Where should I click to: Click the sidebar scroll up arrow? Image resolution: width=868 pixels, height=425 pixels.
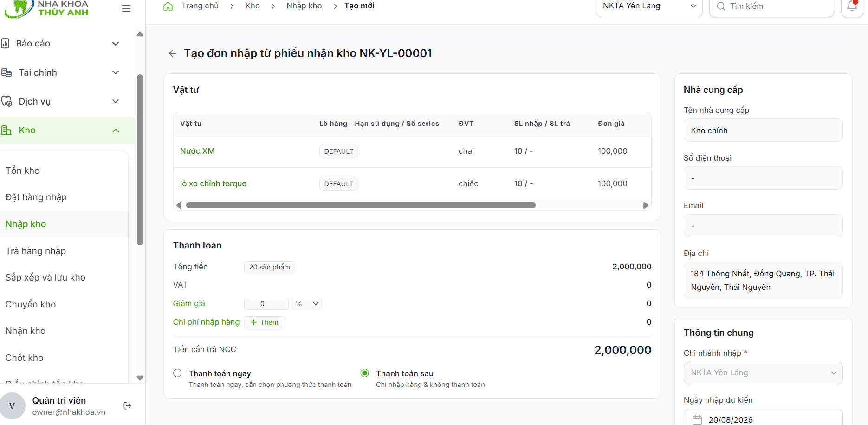(x=140, y=34)
